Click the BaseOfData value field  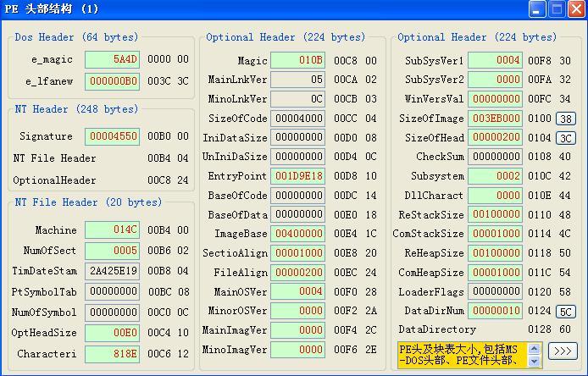[297, 215]
